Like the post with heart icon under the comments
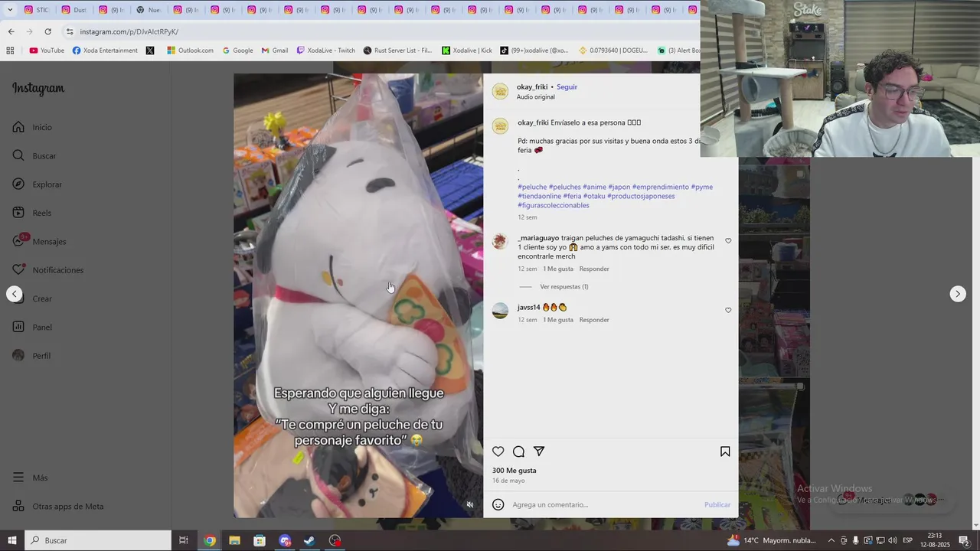 click(x=498, y=452)
